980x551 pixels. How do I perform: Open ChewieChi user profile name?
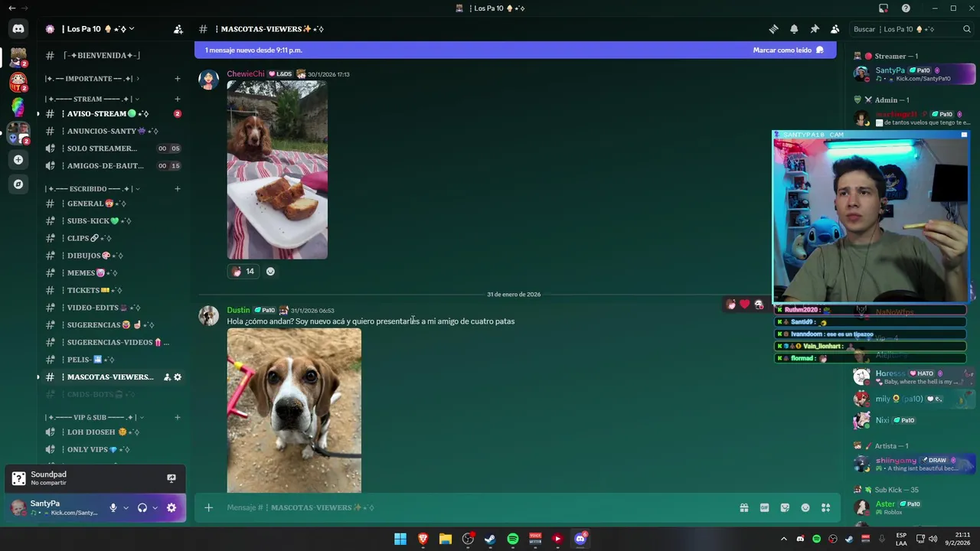pyautogui.click(x=246, y=74)
